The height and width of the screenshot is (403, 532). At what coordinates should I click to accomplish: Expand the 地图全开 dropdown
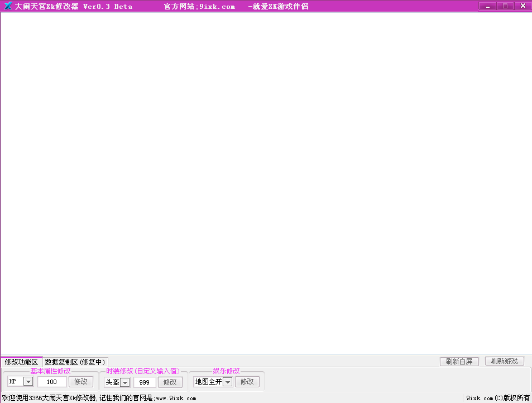(x=227, y=382)
